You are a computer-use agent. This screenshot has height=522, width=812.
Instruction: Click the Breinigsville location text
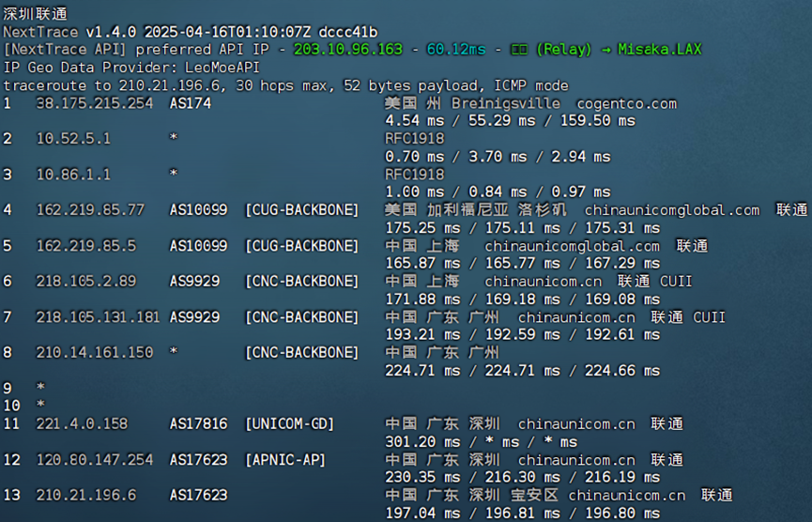(506, 103)
